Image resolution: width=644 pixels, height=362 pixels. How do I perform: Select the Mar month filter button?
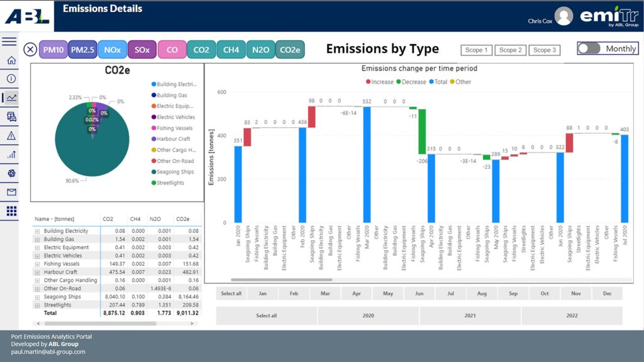point(325,293)
